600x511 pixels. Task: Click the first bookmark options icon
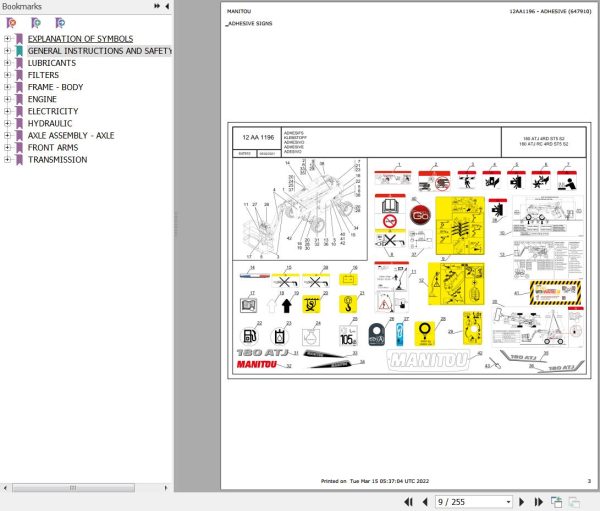[x=11, y=23]
